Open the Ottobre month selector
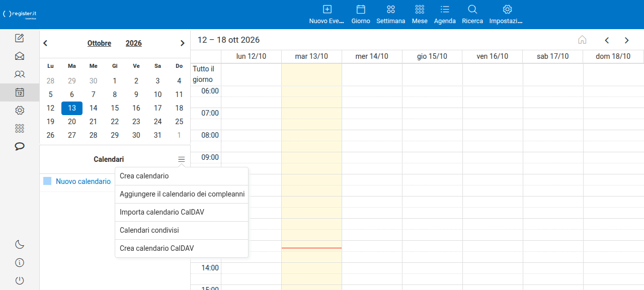This screenshot has width=644, height=290. pyautogui.click(x=99, y=43)
